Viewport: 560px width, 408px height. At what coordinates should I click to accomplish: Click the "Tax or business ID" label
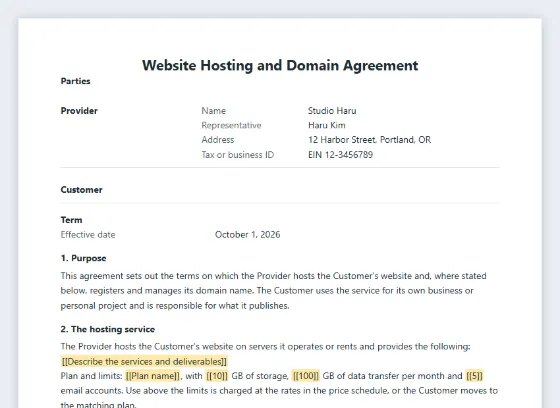tap(238, 155)
